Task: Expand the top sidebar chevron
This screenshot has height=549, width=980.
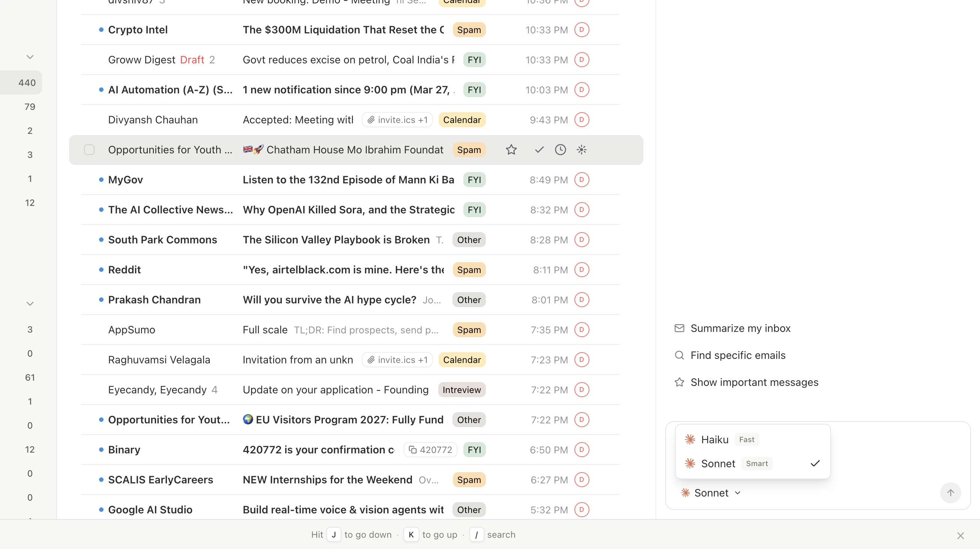Action: (30, 57)
